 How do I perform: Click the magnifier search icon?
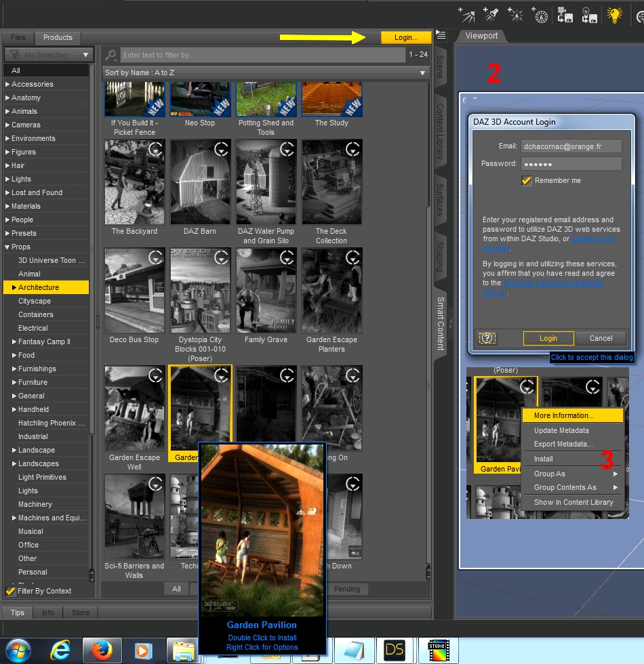[x=111, y=55]
